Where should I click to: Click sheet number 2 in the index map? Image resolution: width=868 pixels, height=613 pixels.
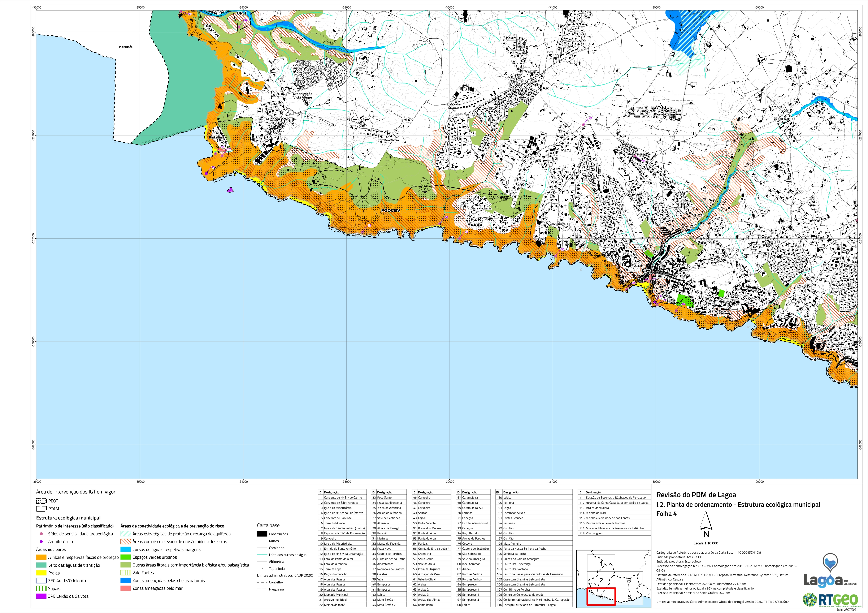[601, 580]
